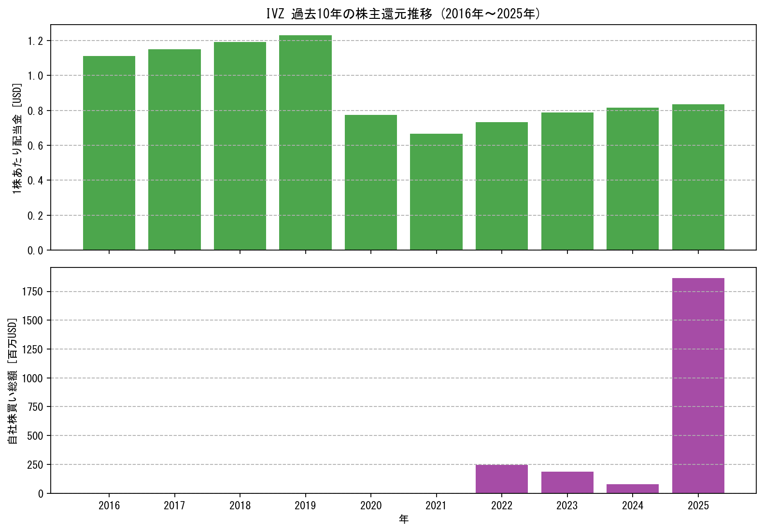Click the 2022 green dividend bar
The image size is (764, 532).
(x=502, y=186)
